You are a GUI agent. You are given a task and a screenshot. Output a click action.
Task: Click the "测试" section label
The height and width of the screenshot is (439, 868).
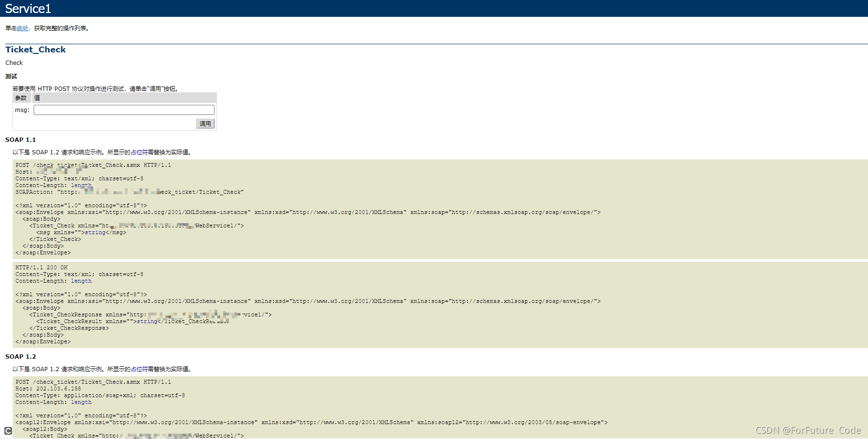tap(11, 76)
